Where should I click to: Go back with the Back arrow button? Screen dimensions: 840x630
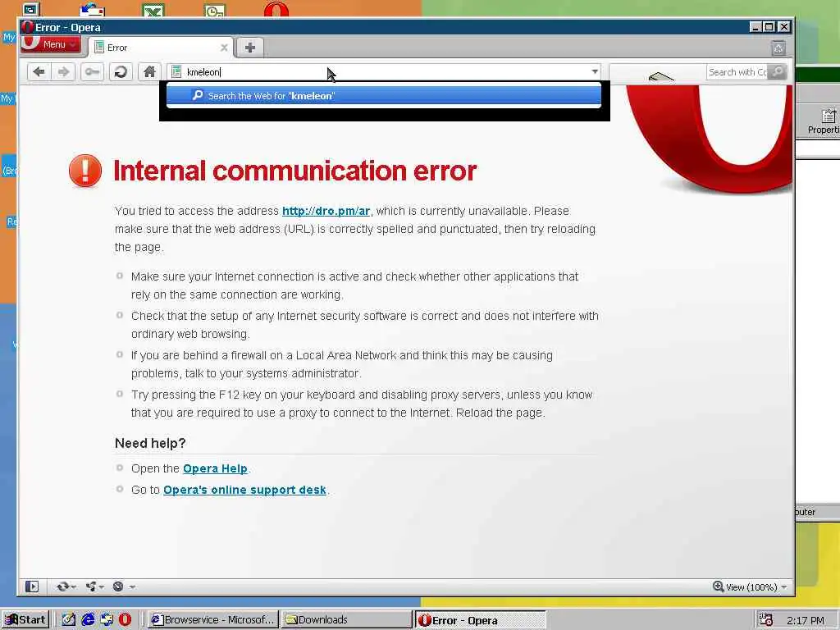click(39, 72)
